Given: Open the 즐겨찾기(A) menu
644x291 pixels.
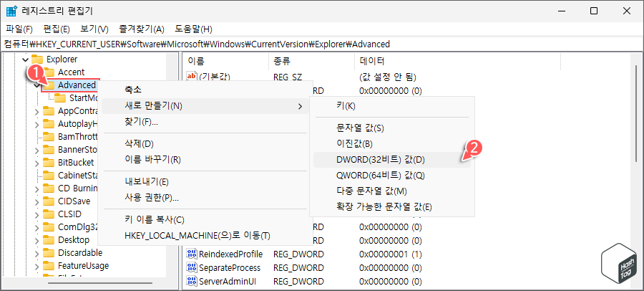Looking at the screenshot, I should pos(141,29).
